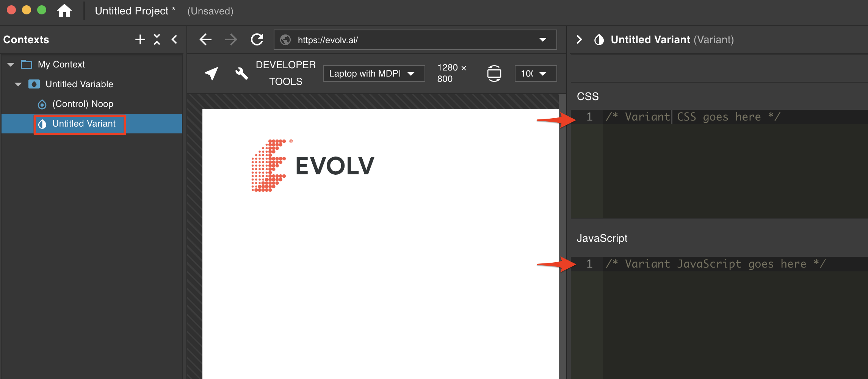Open the zoom percentage dropdown

(x=535, y=73)
